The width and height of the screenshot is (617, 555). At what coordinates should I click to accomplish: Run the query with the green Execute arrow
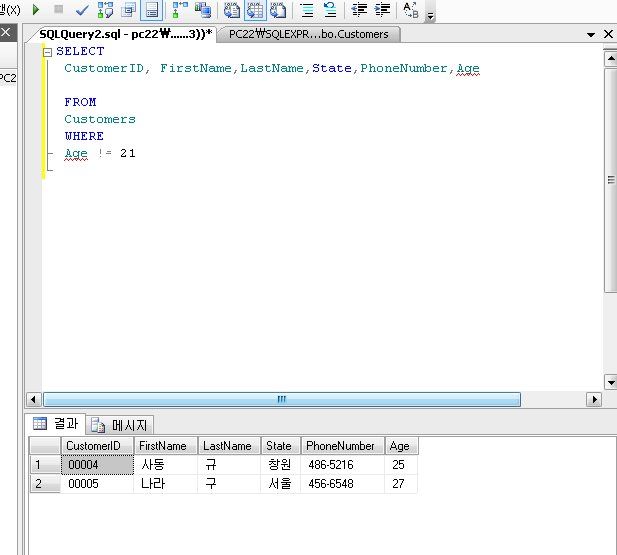click(x=36, y=9)
